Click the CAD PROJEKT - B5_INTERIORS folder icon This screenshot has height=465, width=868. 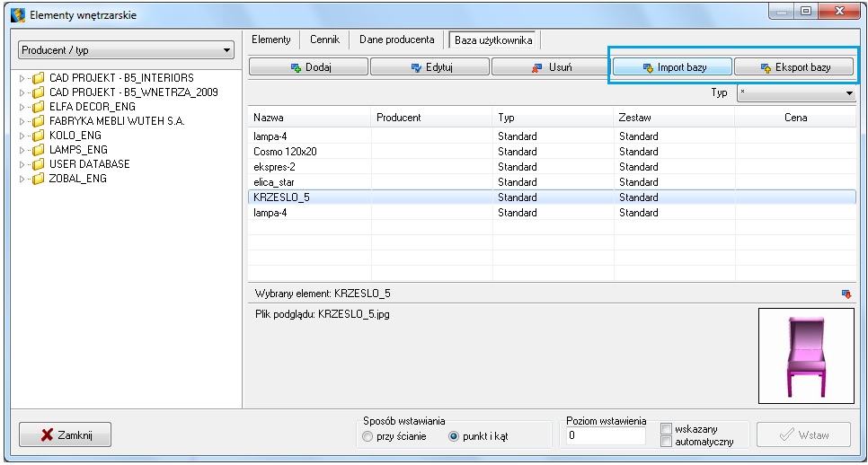tap(39, 78)
